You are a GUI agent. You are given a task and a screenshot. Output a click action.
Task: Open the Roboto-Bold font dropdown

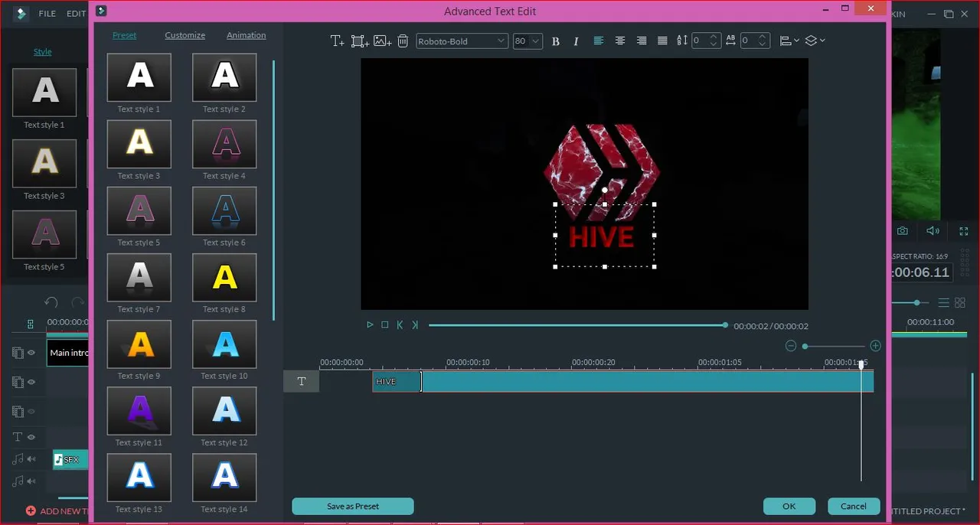462,41
